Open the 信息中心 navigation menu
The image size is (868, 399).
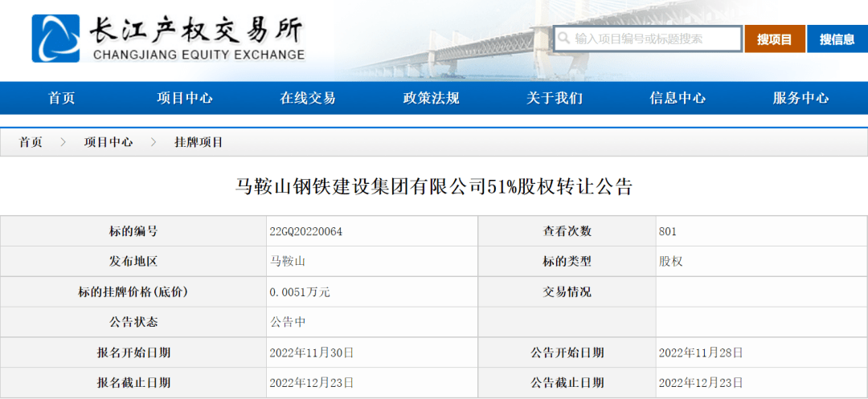pyautogui.click(x=678, y=99)
